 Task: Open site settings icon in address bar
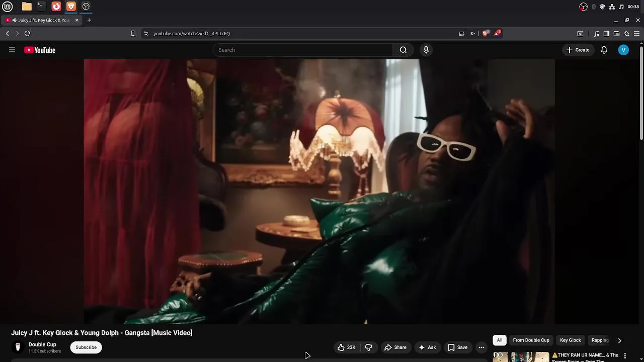pos(146,33)
